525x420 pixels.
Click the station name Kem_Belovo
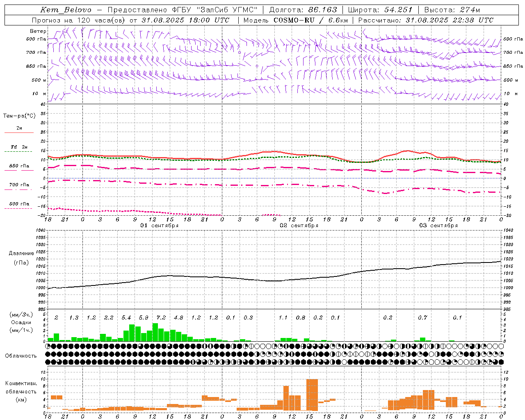coord(66,10)
